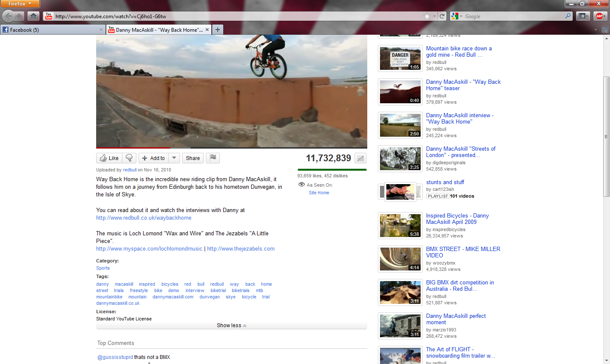The height and width of the screenshot is (364, 610).
Task: Expand the Add to dropdown arrow
Action: (174, 158)
